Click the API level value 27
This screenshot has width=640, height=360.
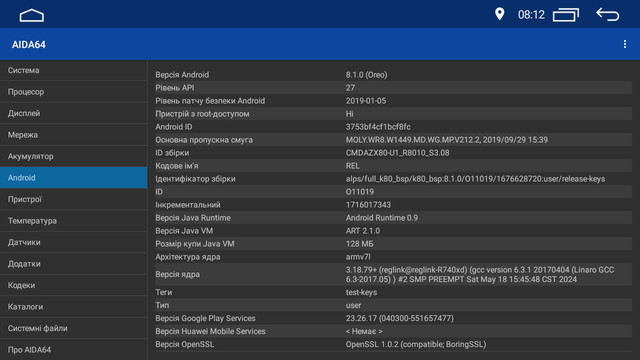(350, 88)
